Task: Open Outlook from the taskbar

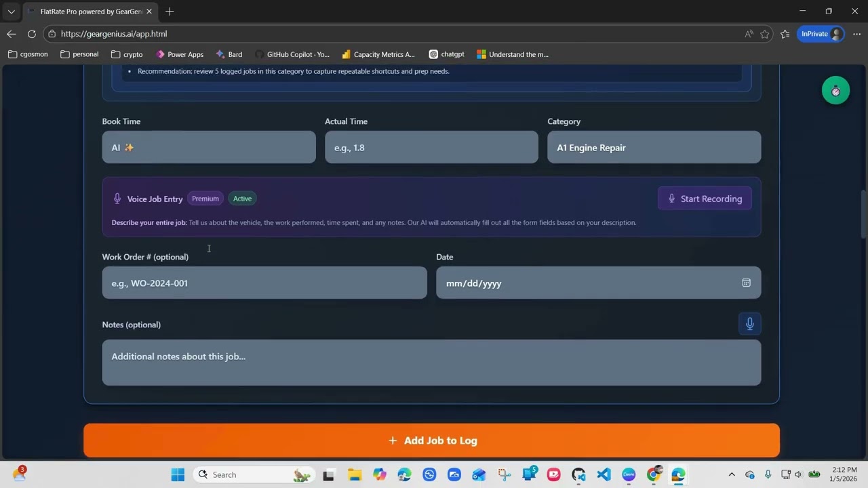Action: tap(479, 474)
